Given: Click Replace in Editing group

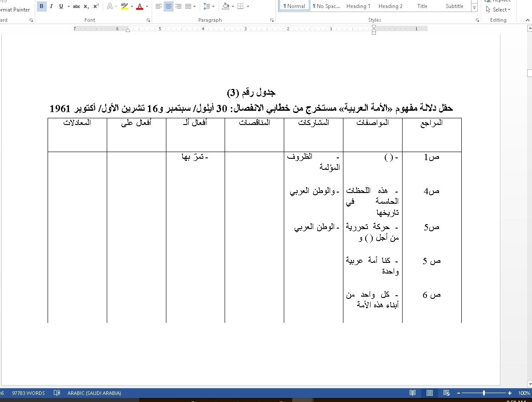Looking at the screenshot, I should [498, 1].
